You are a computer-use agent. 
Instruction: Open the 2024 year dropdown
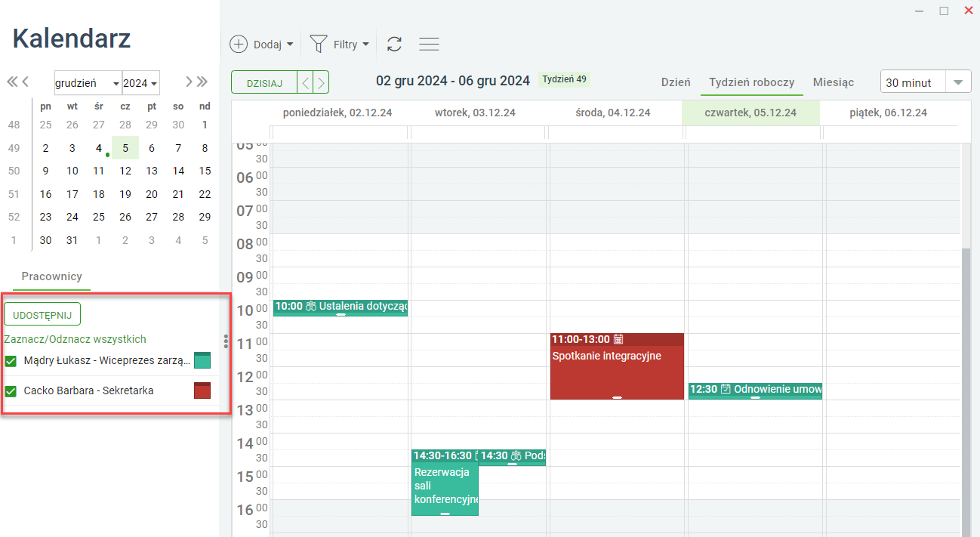pyautogui.click(x=140, y=83)
